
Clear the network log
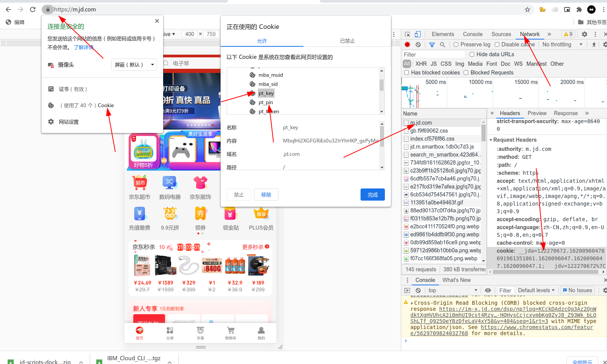pos(418,44)
